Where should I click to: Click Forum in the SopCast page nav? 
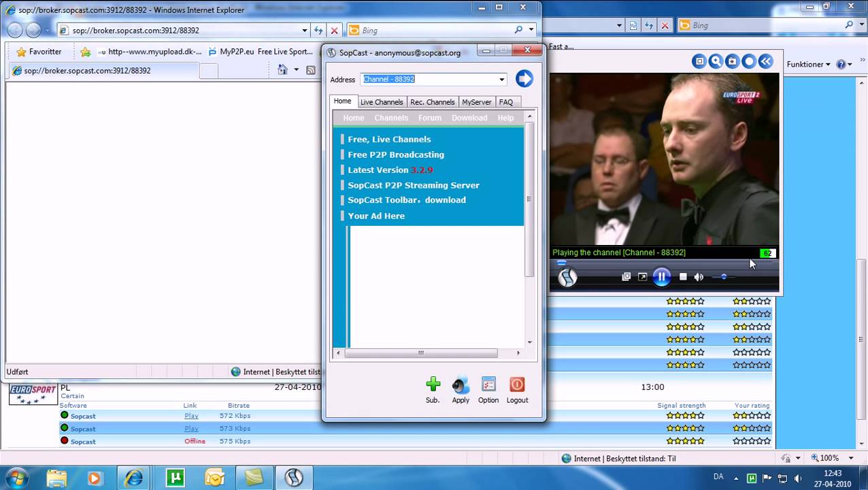430,118
